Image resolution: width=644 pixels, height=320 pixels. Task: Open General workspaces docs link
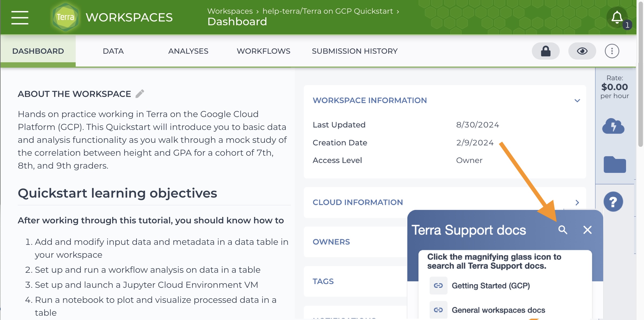pos(498,310)
